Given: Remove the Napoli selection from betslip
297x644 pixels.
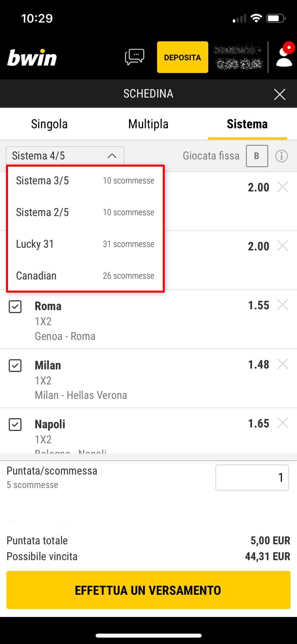Looking at the screenshot, I should click(283, 423).
